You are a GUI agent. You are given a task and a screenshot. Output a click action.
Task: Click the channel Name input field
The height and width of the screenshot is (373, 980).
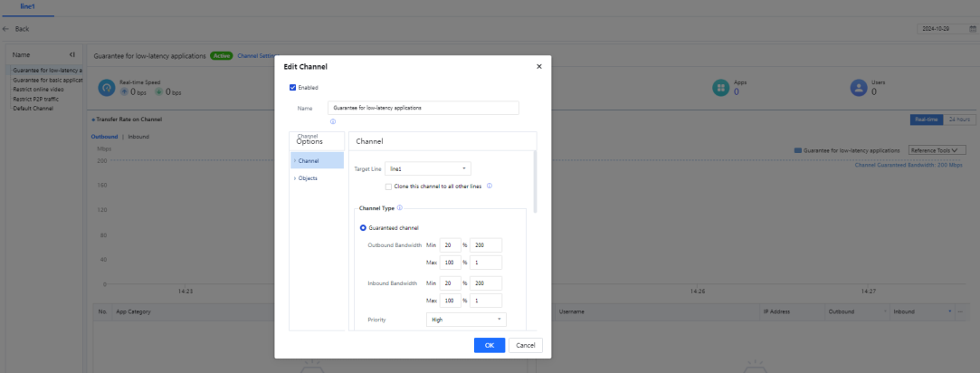pyautogui.click(x=423, y=108)
